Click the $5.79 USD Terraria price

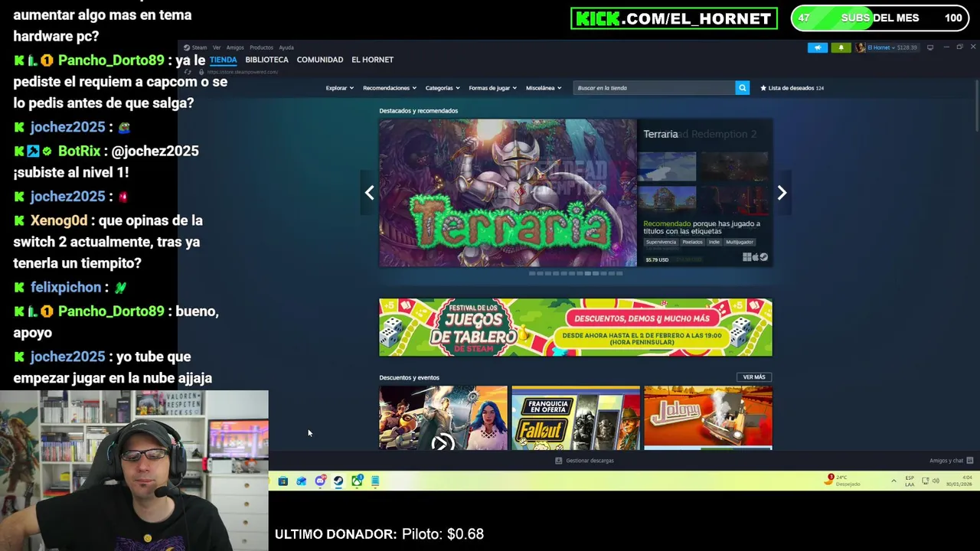click(x=657, y=259)
